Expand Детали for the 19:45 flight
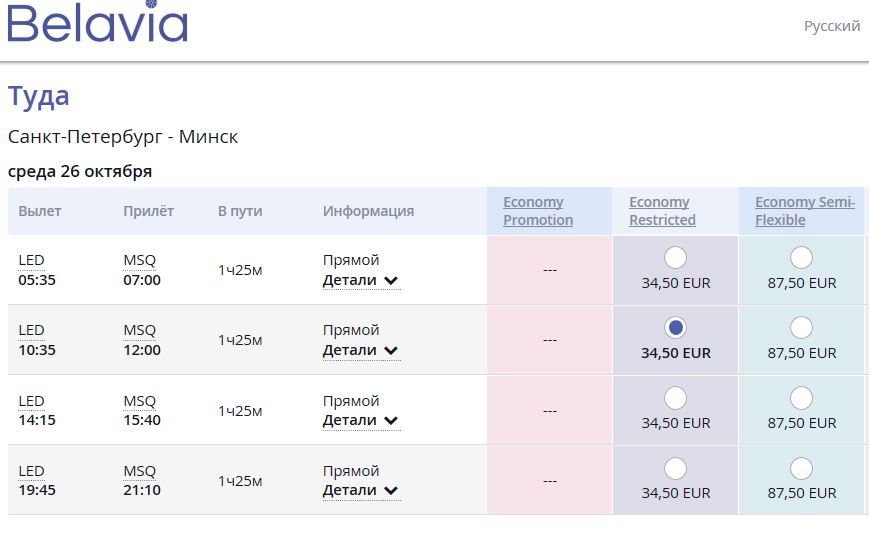The height and width of the screenshot is (541, 869). click(x=360, y=491)
